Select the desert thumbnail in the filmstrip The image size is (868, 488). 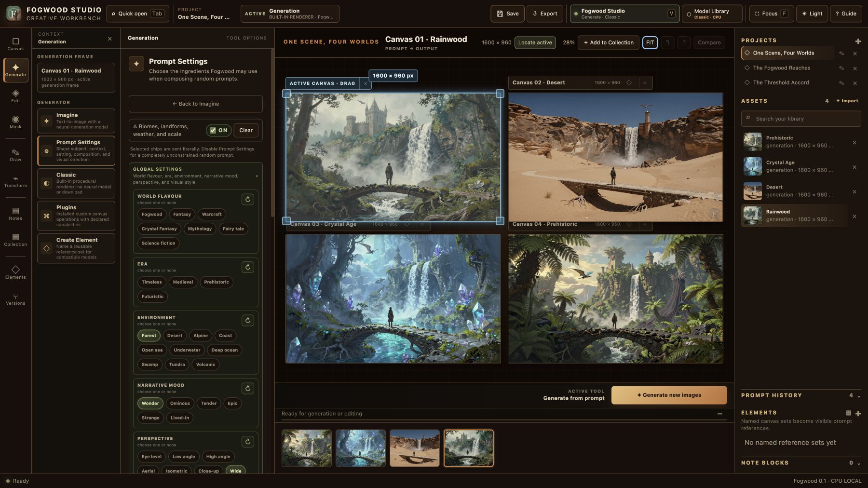(x=415, y=448)
